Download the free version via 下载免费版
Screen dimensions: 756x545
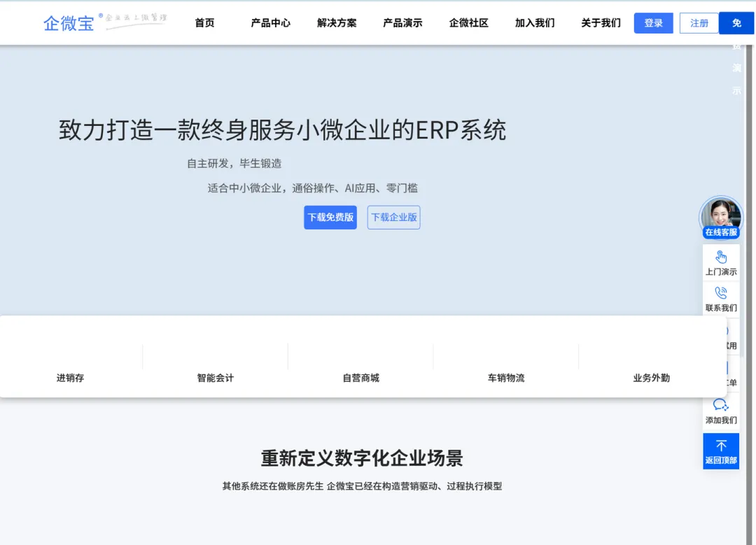pos(330,218)
